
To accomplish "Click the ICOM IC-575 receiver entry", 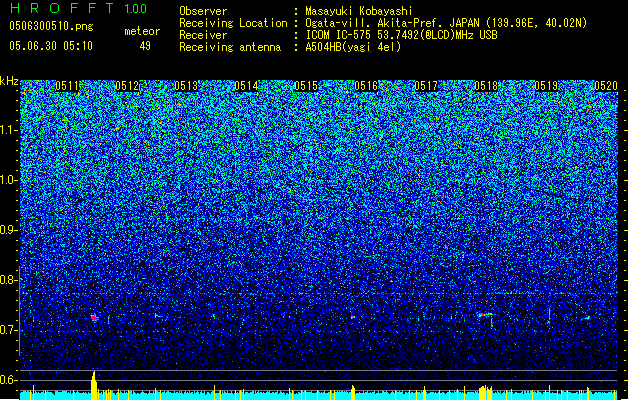I will pos(401,35).
